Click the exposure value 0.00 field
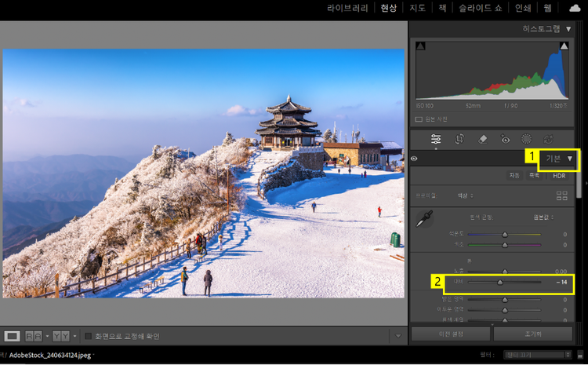Screen dimensions: 588x365 click(561, 271)
